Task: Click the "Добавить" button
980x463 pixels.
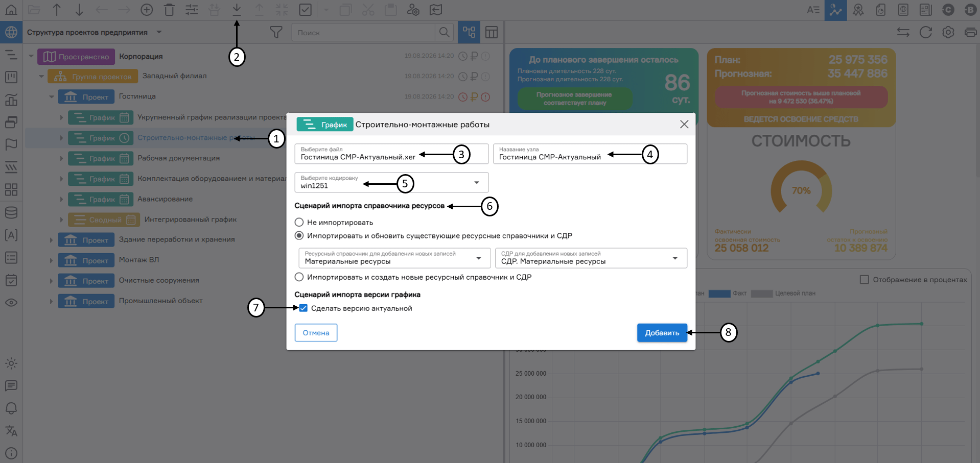Action: point(662,332)
